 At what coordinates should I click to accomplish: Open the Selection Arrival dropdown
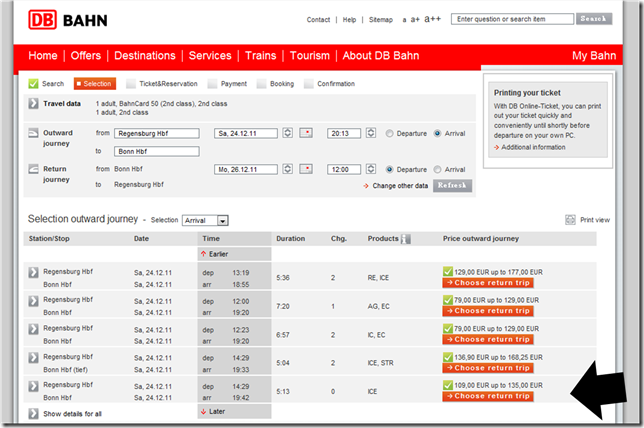[205, 221]
